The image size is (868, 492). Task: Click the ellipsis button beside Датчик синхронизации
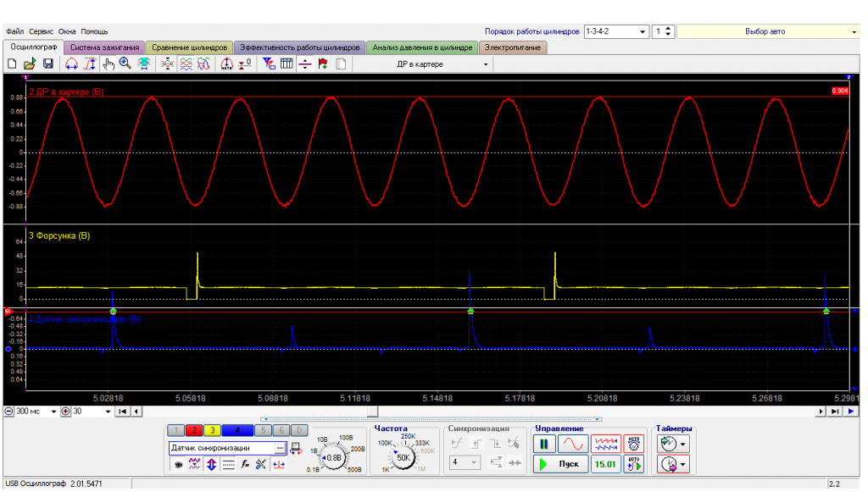point(280,448)
